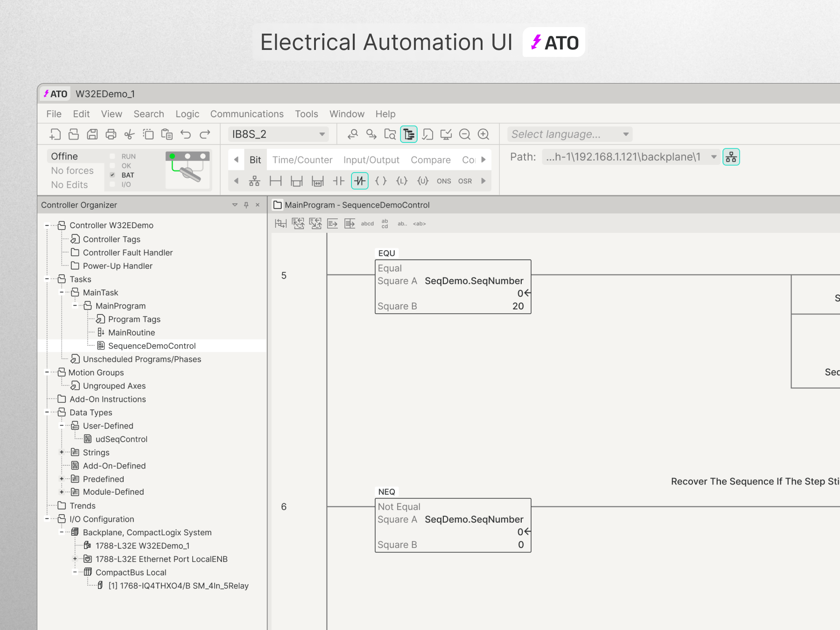Collapse the CompactBus Local node
This screenshot has height=630, width=840.
click(75, 573)
